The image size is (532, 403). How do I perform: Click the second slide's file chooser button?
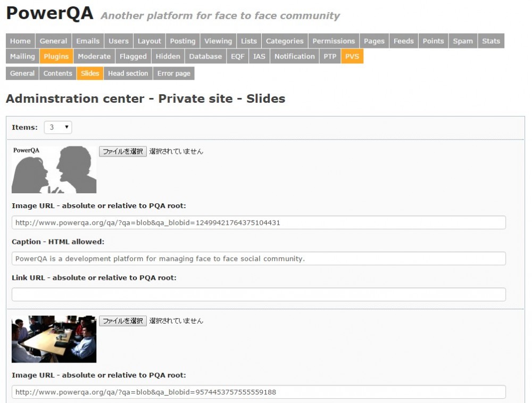[x=123, y=320]
